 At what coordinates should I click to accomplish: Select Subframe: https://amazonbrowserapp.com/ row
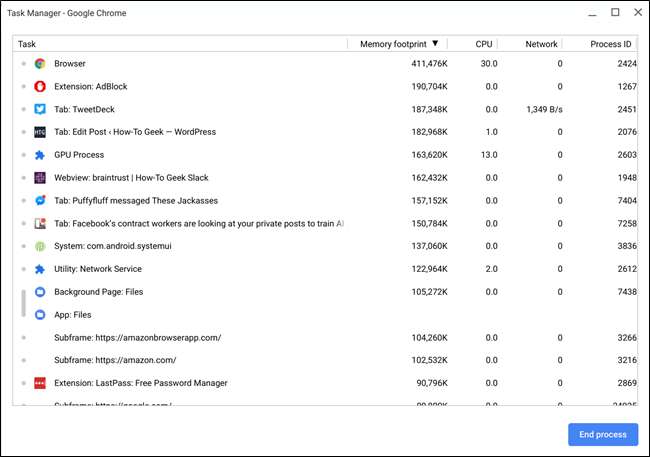click(x=325, y=338)
